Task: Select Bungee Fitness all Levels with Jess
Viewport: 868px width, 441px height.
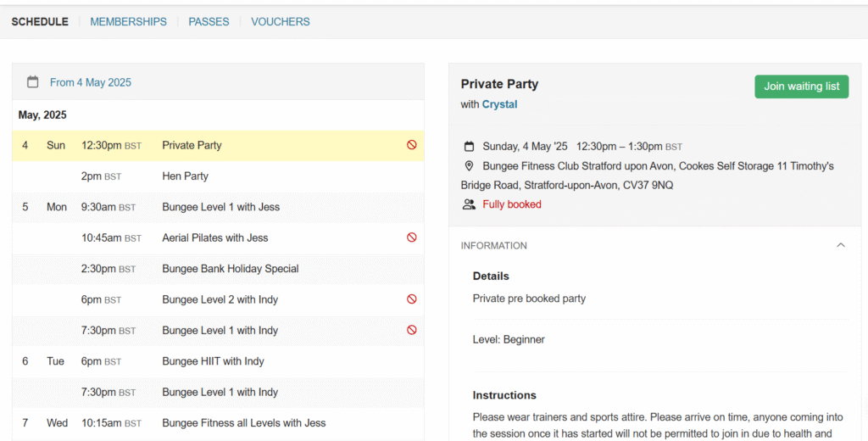Action: pyautogui.click(x=218, y=422)
